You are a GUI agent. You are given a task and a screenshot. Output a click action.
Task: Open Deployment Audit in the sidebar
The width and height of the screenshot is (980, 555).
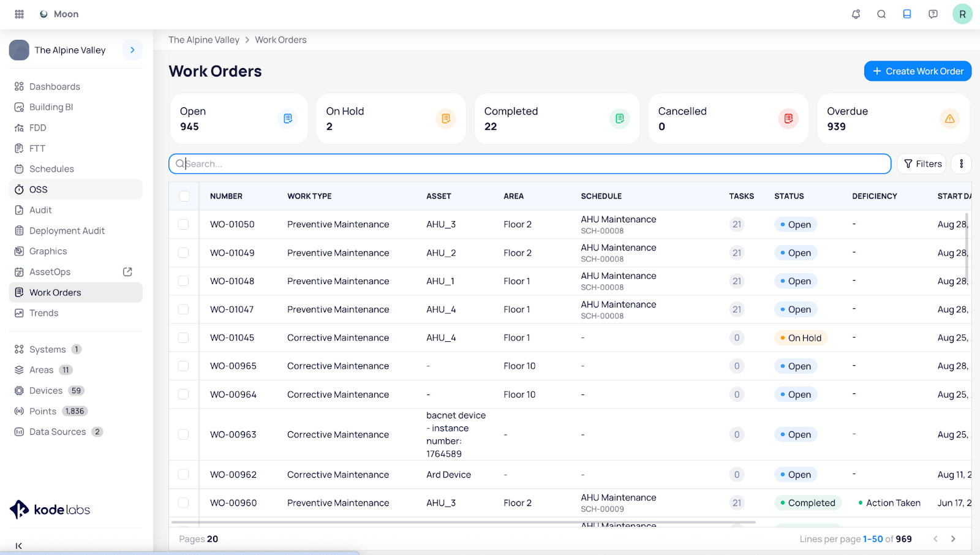76,231
